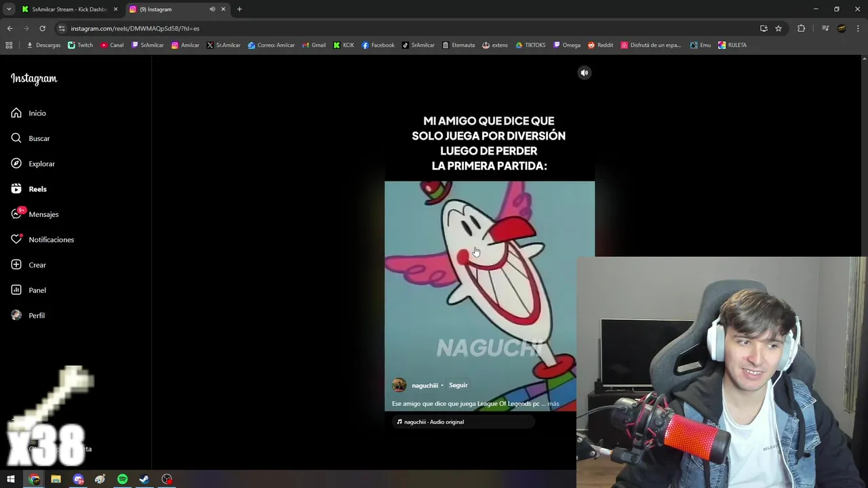The width and height of the screenshot is (868, 488).
Task: Open the Descargas bookmark
Action: [43, 45]
